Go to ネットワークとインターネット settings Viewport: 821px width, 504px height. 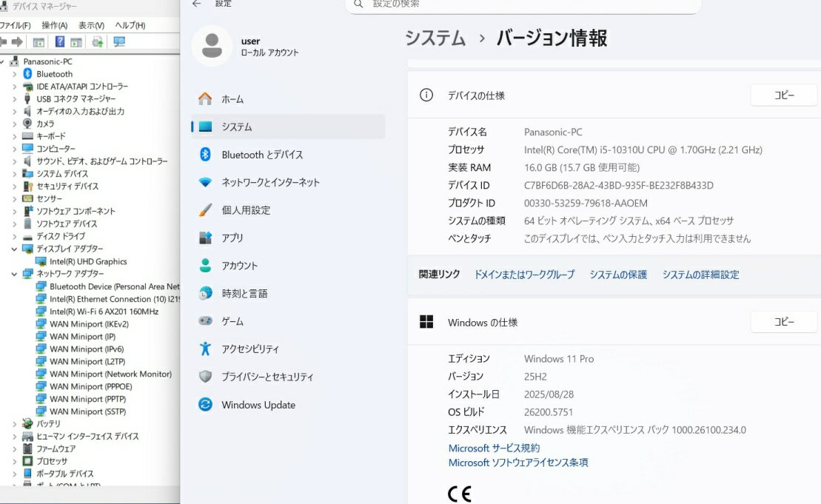(270, 182)
